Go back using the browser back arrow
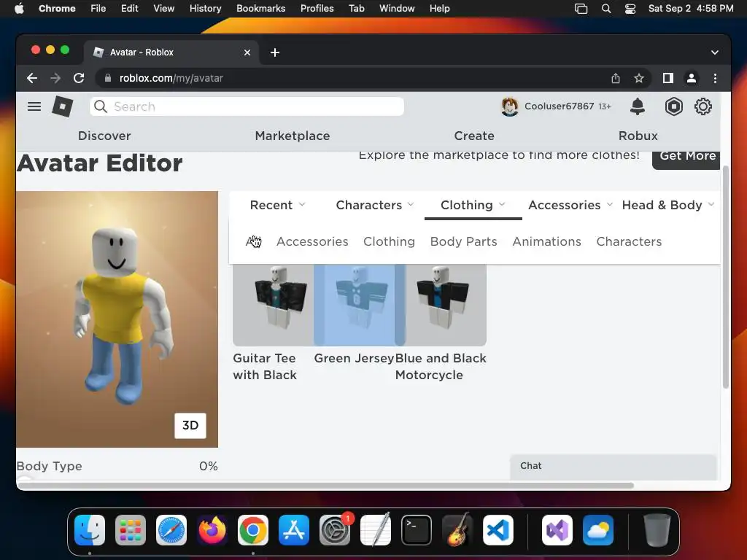The height and width of the screenshot is (560, 747). (x=32, y=78)
